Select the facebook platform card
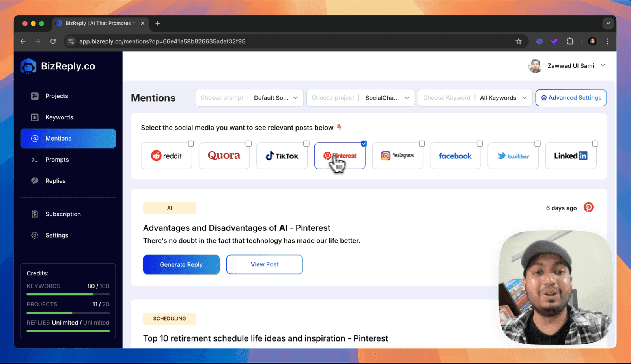The width and height of the screenshot is (631, 364). pos(455,156)
